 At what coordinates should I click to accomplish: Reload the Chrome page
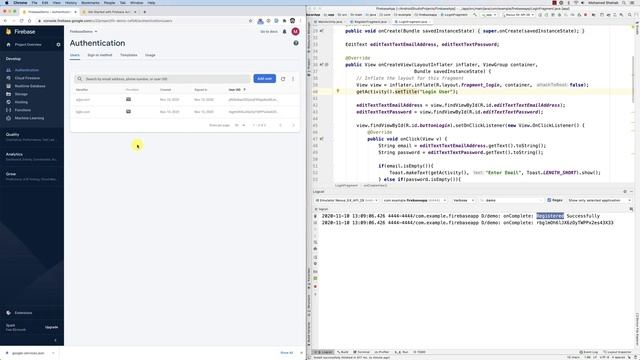click(x=22, y=21)
